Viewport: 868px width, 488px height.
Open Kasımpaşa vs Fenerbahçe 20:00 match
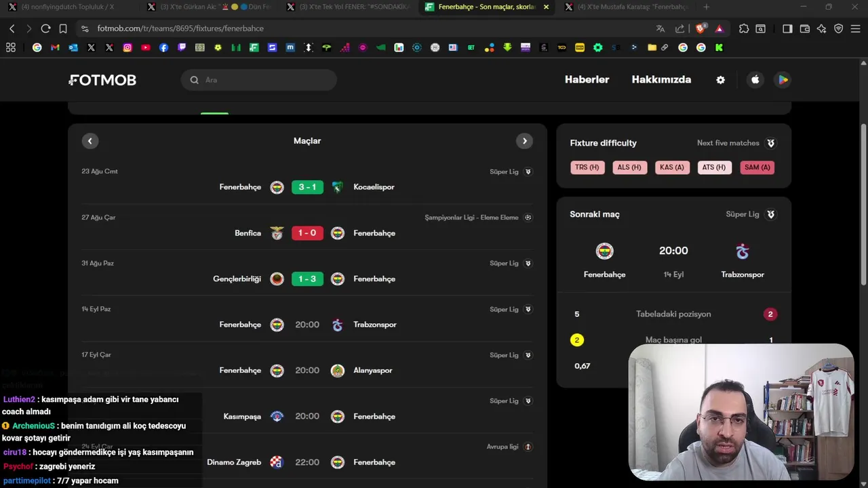pos(307,416)
